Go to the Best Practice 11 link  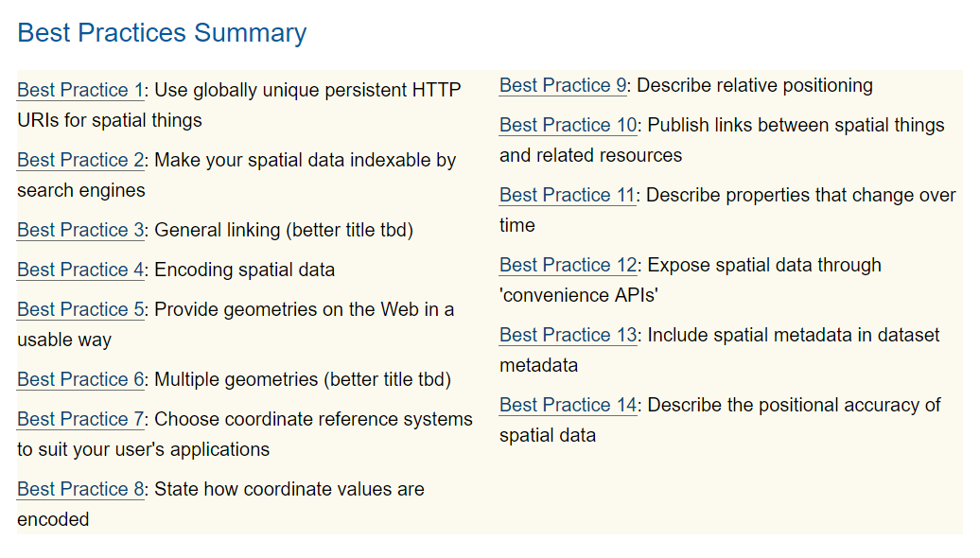coord(568,196)
